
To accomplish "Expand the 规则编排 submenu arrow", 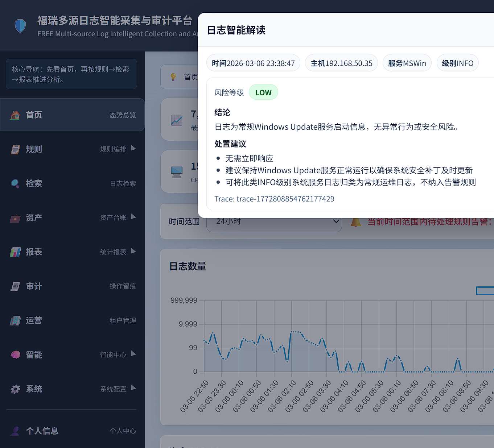I will click(133, 148).
